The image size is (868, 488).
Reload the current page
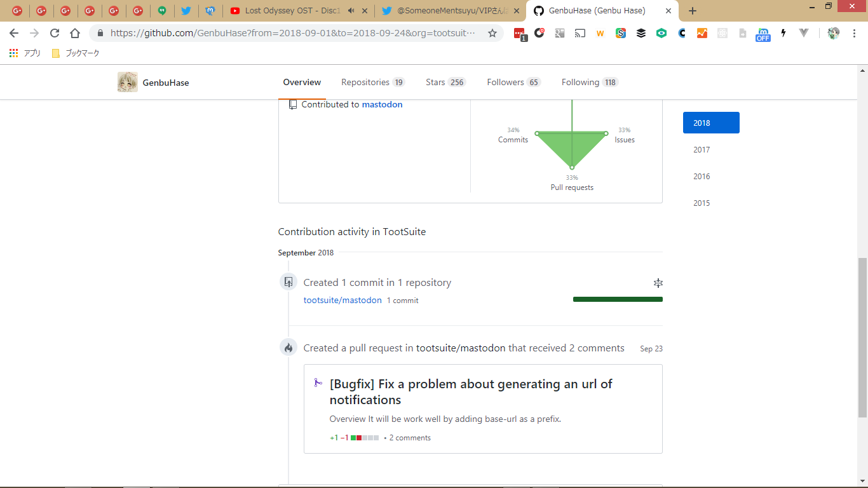coord(55,33)
